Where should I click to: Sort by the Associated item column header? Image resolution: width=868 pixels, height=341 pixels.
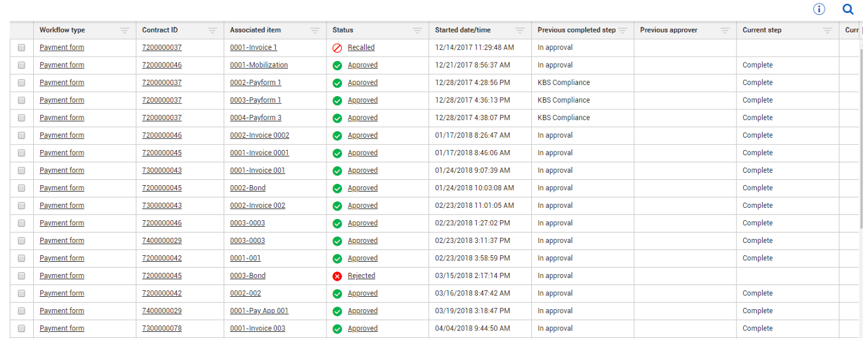point(257,30)
